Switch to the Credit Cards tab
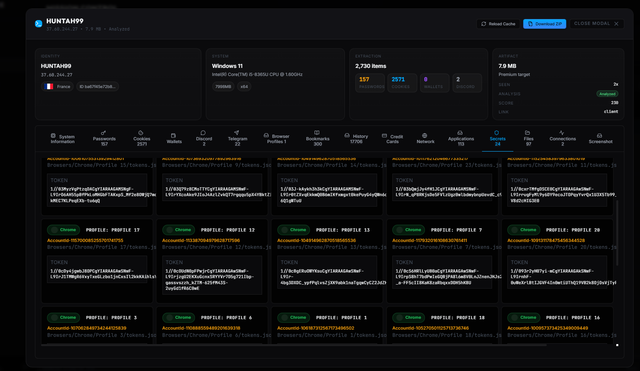The width and height of the screenshot is (640, 371). 392,138
